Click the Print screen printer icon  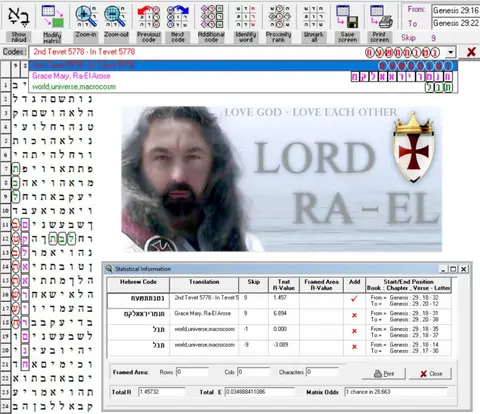[x=381, y=16]
